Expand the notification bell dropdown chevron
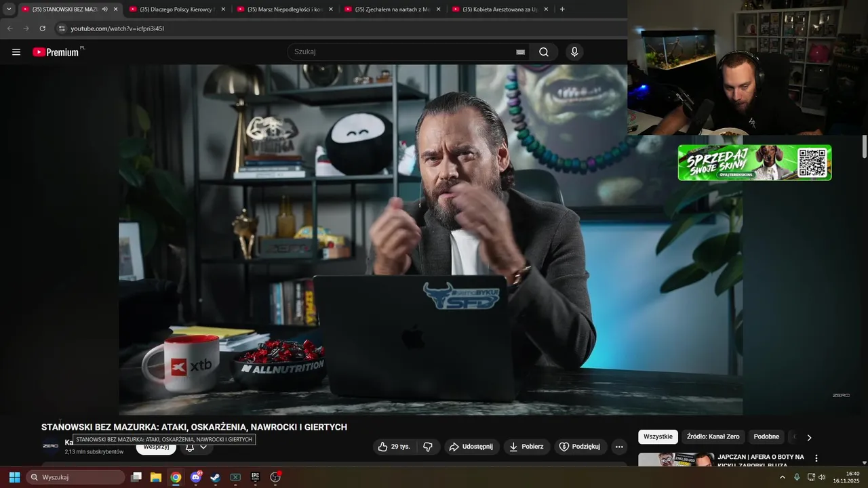 (x=203, y=447)
